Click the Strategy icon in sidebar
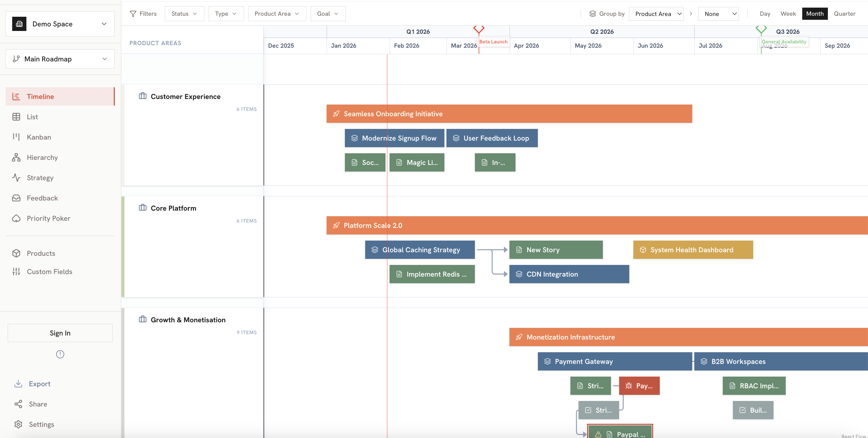Screen dimensions: 868x438 pyautogui.click(x=16, y=177)
